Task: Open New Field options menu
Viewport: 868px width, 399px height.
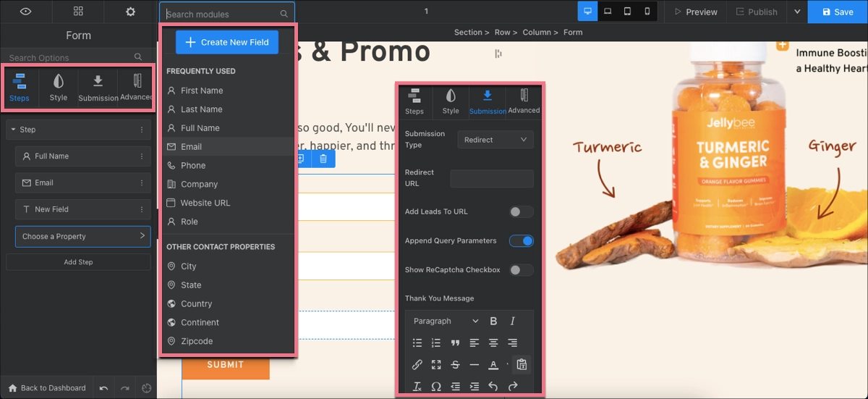Action: click(x=142, y=209)
